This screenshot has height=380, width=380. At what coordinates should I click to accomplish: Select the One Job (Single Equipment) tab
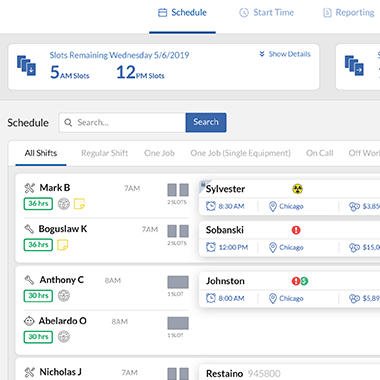[240, 153]
